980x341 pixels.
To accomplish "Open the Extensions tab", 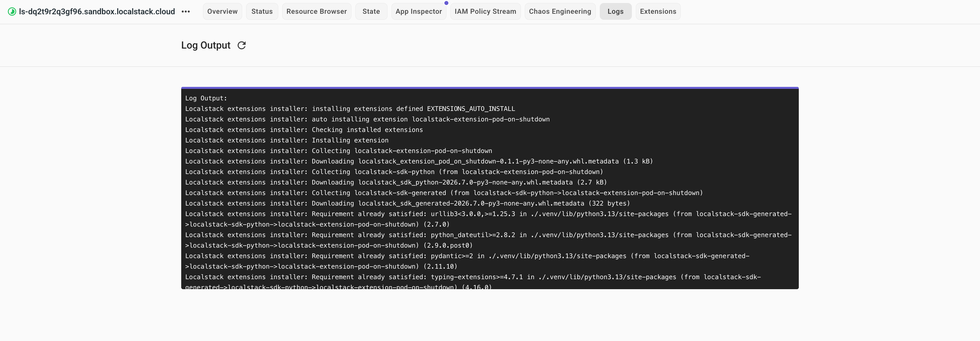I will point(658,12).
